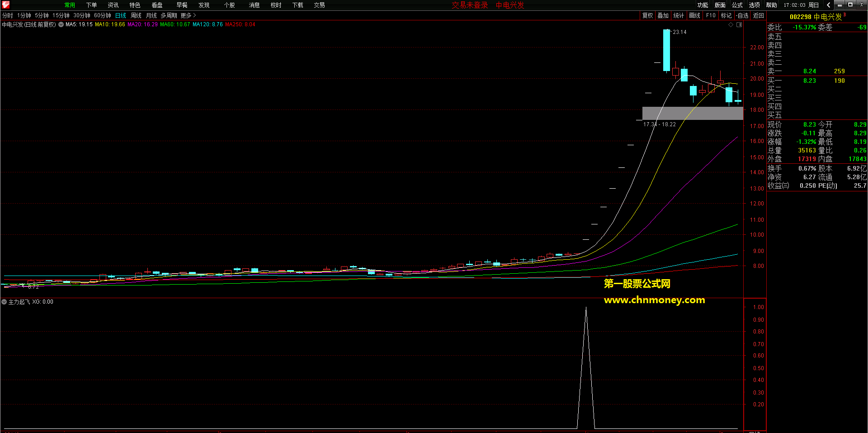Click the gray 17.34 - 18.22 gap zone
This screenshot has width=868, height=433.
(x=693, y=113)
